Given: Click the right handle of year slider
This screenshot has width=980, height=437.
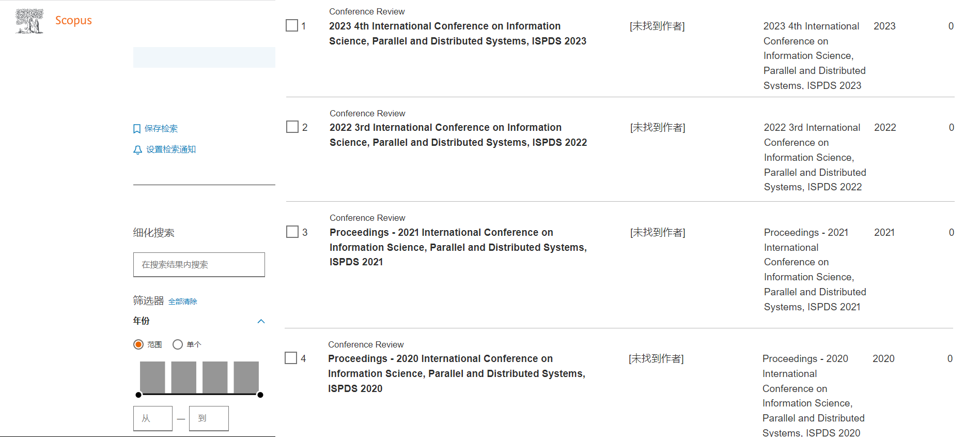Looking at the screenshot, I should tap(260, 395).
